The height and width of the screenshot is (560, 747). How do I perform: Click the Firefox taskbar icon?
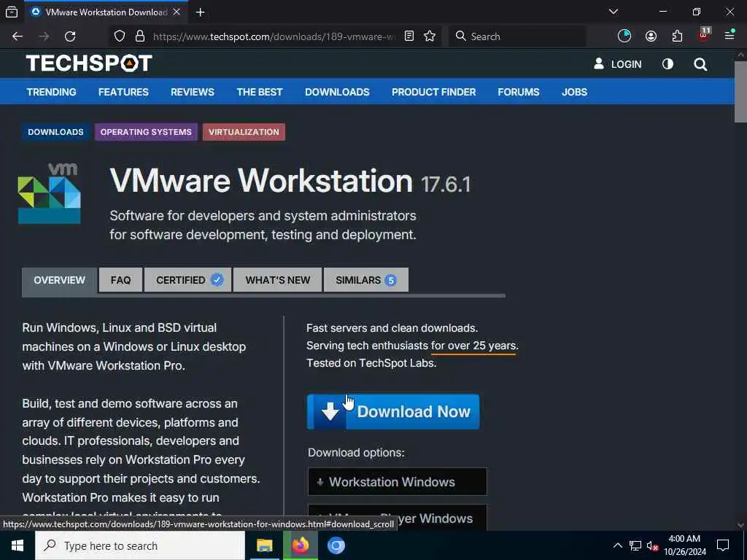point(300,545)
